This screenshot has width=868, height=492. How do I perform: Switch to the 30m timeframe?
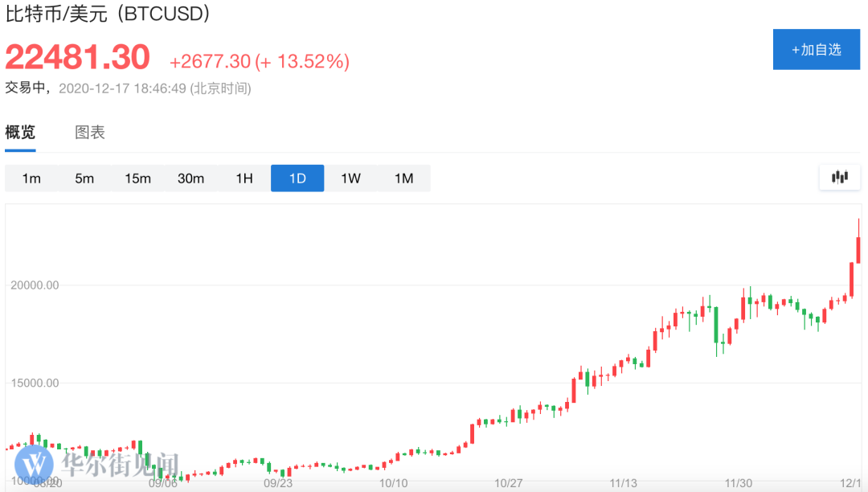(x=190, y=178)
